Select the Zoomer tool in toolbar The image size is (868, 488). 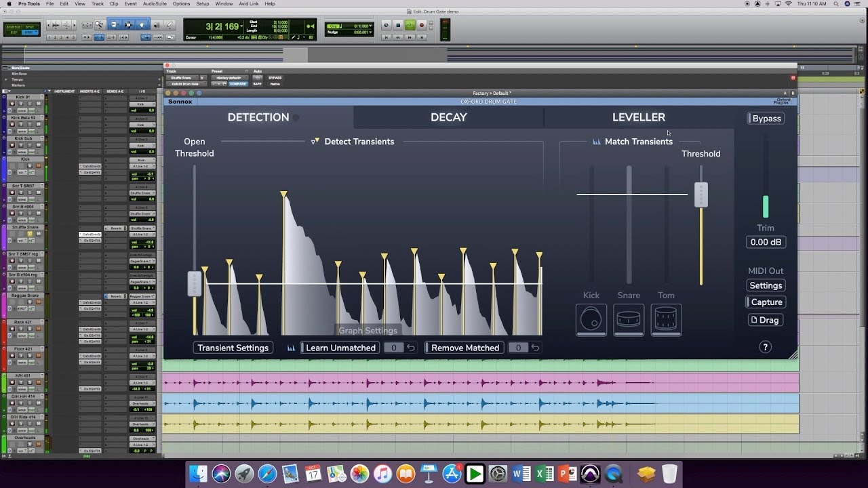tap(99, 24)
